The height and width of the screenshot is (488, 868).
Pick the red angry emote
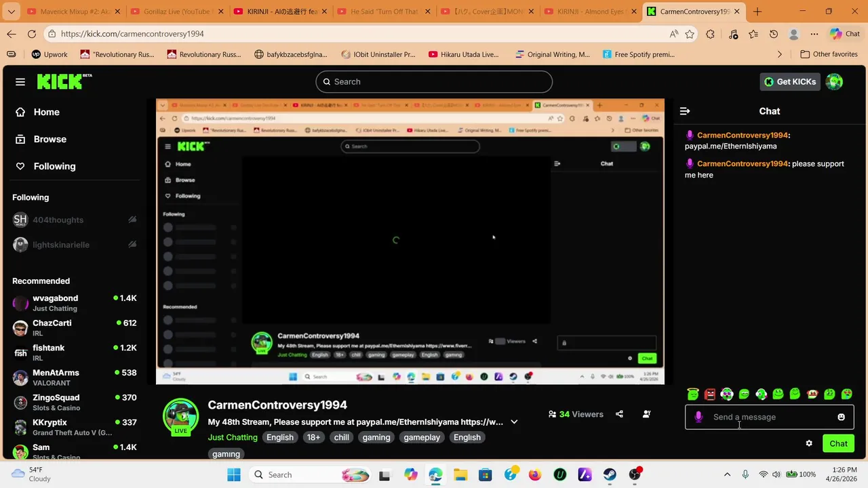710,394
